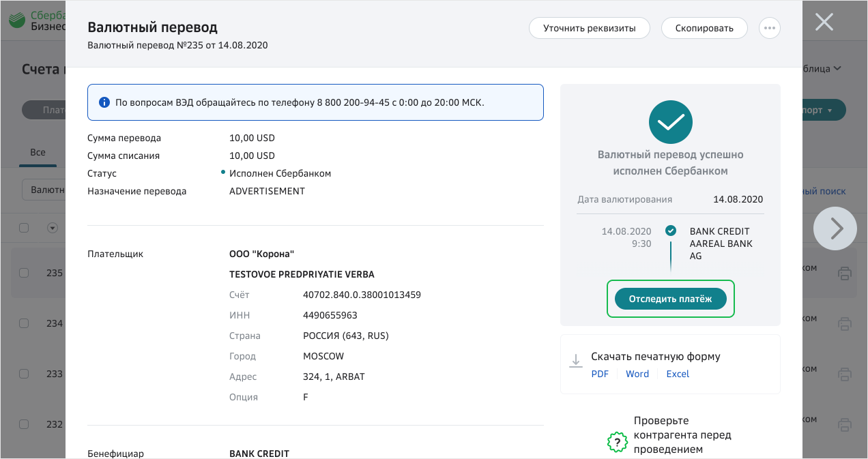Tick the checkbox for payment 234
868x459 pixels.
coord(24,323)
